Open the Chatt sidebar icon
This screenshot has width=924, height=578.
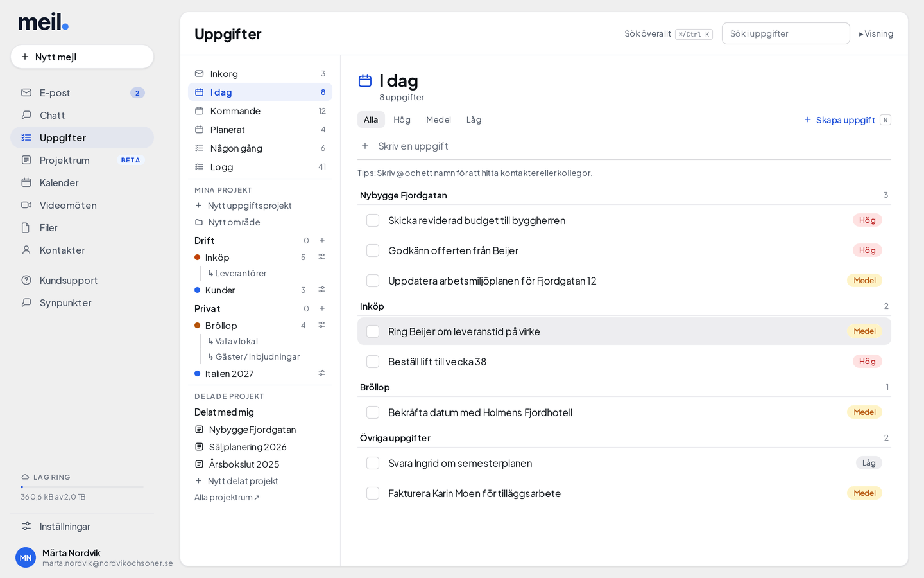coord(26,115)
